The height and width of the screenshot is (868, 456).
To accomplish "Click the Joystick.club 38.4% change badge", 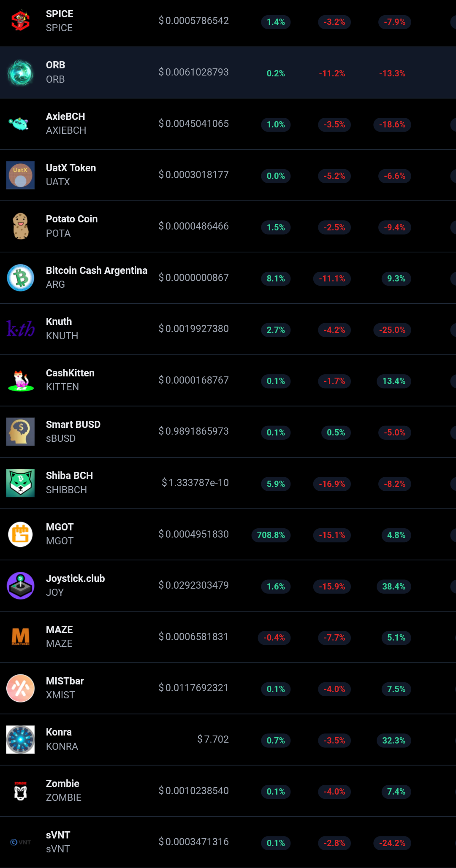I will click(x=394, y=587).
